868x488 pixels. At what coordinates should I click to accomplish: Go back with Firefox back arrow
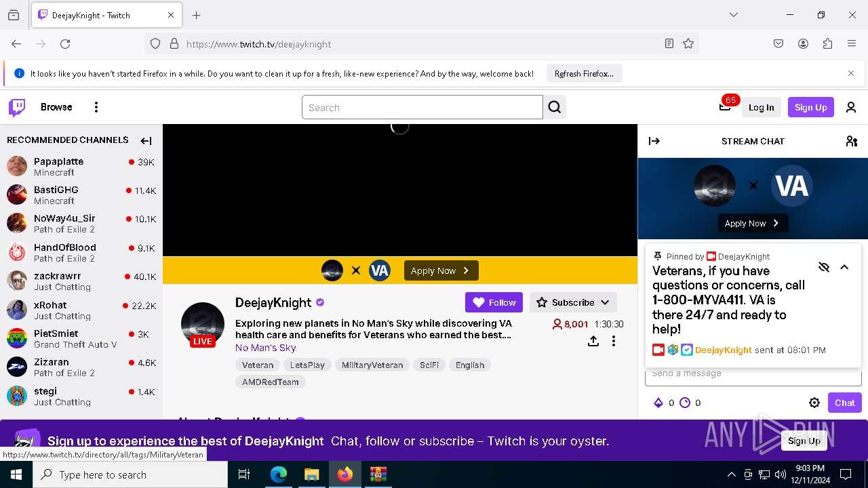[16, 44]
